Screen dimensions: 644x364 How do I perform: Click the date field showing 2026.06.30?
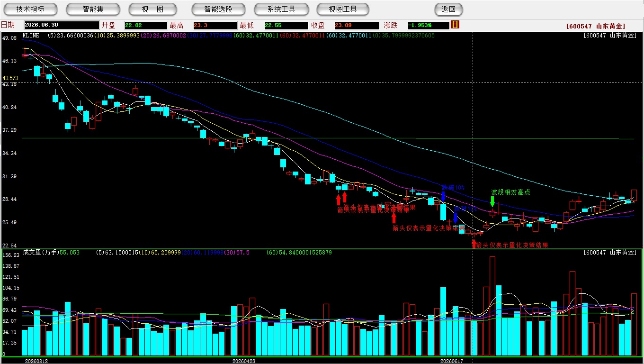[61, 25]
